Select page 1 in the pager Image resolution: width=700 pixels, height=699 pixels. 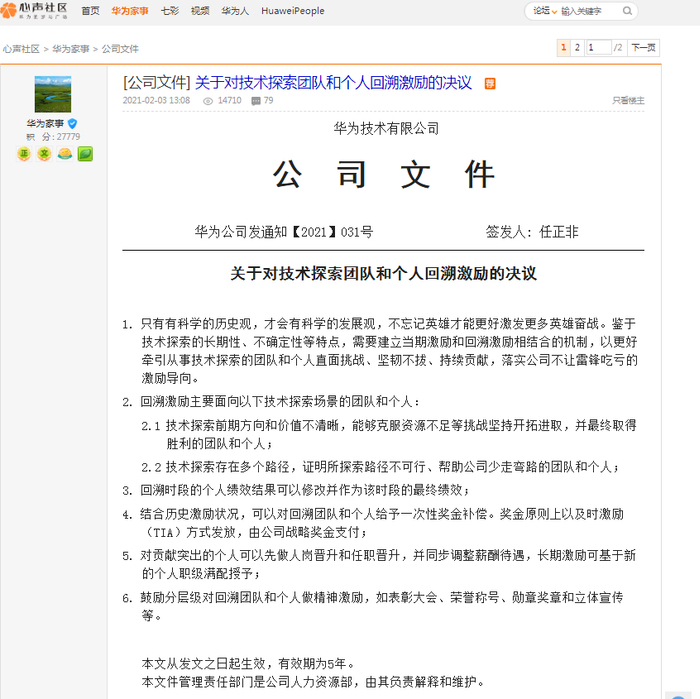563,47
